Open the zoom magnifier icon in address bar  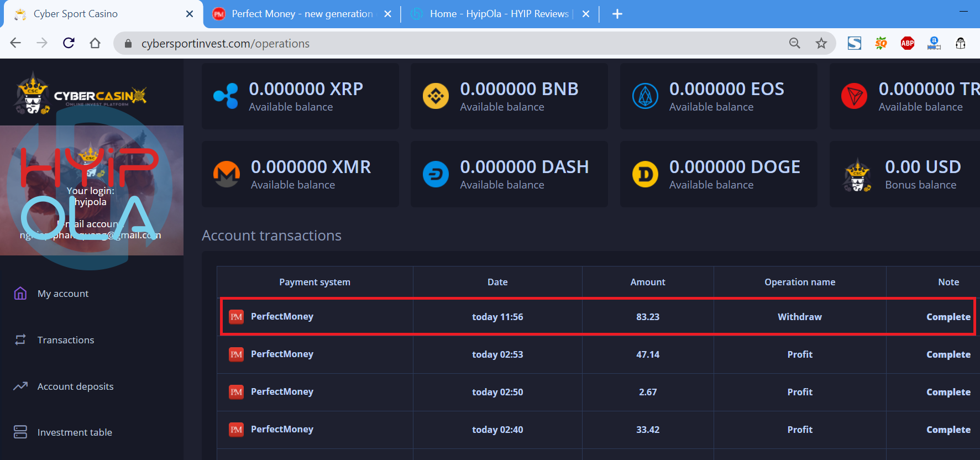pyautogui.click(x=795, y=43)
